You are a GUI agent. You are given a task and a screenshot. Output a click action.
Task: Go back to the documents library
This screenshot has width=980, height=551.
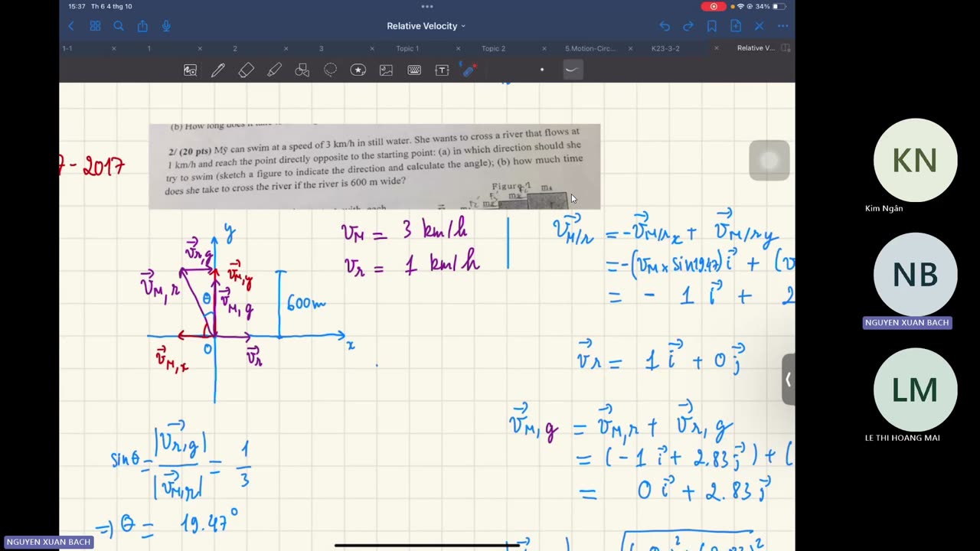[x=71, y=26]
